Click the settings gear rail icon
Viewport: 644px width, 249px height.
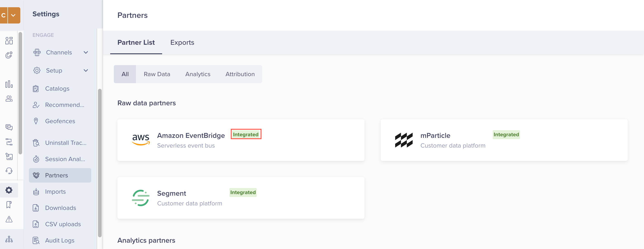(x=9, y=190)
